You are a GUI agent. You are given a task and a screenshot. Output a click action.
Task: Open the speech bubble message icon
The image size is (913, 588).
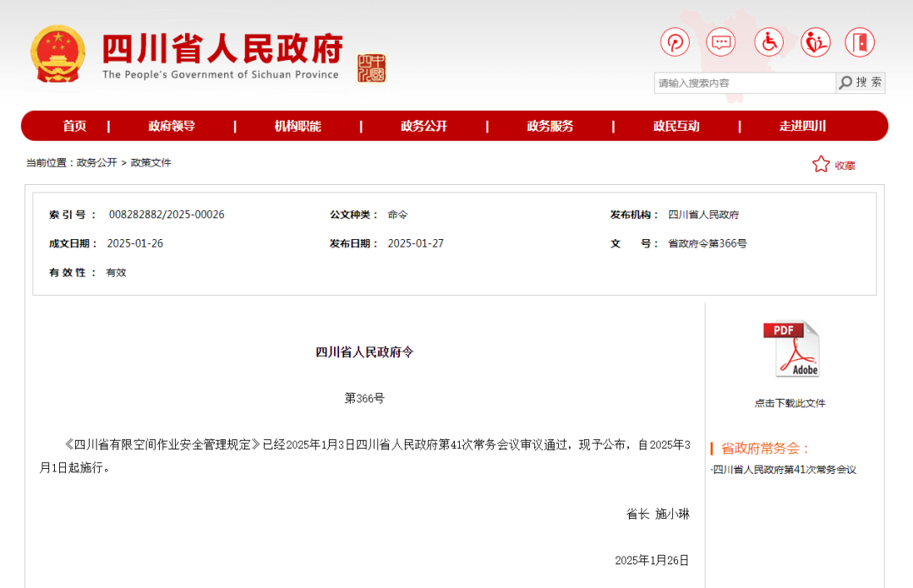click(721, 42)
